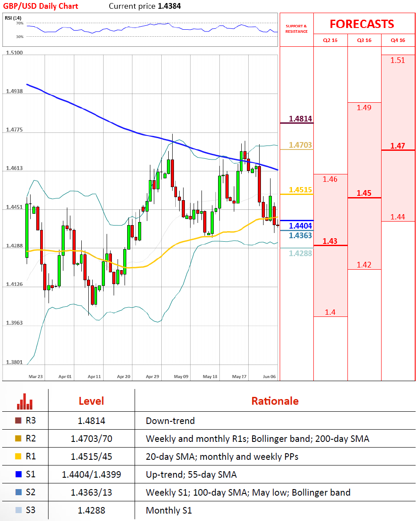The image size is (420, 521).
Task: Click the Rationale column header
Action: click(275, 401)
